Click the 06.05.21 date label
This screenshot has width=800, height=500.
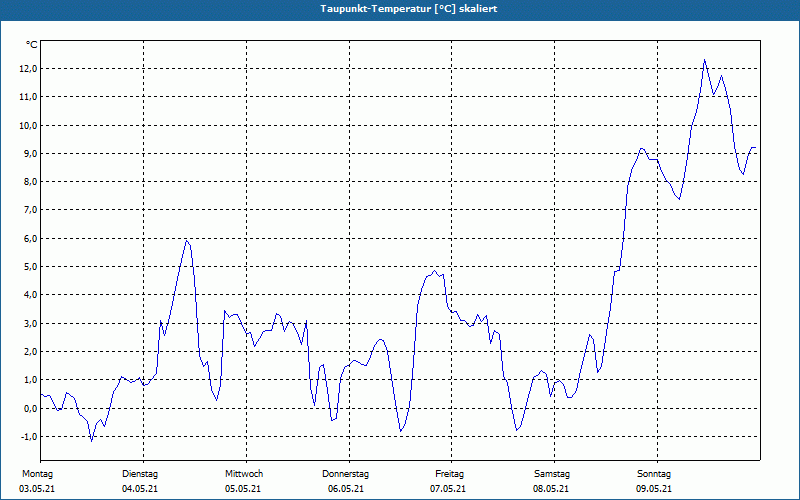coord(346,489)
